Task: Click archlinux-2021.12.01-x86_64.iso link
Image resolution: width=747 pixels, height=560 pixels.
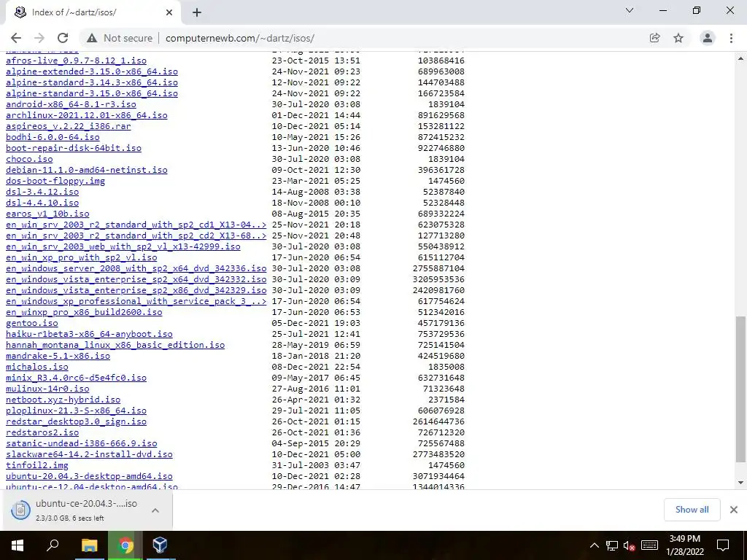Action: (87, 115)
